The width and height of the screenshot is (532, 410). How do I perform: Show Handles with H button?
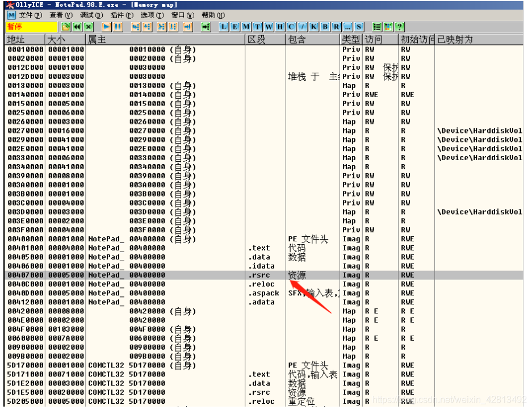tap(280, 27)
